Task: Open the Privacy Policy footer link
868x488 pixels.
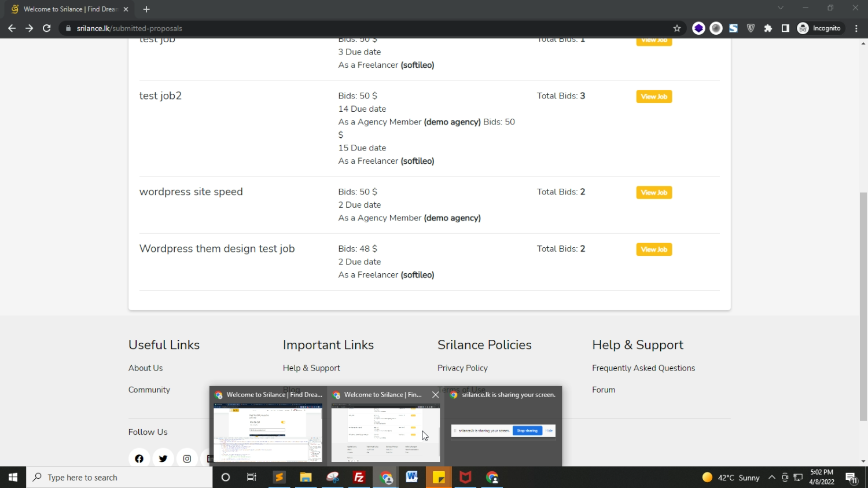Action: click(462, 368)
